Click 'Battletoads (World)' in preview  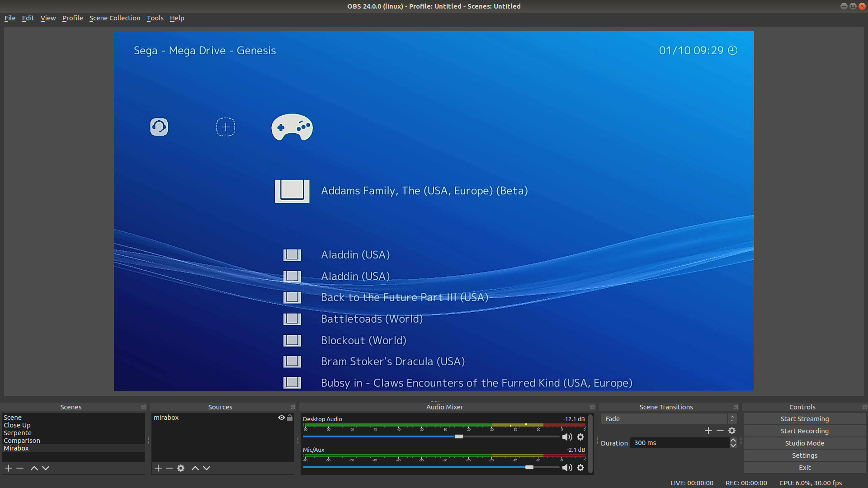pos(372,319)
